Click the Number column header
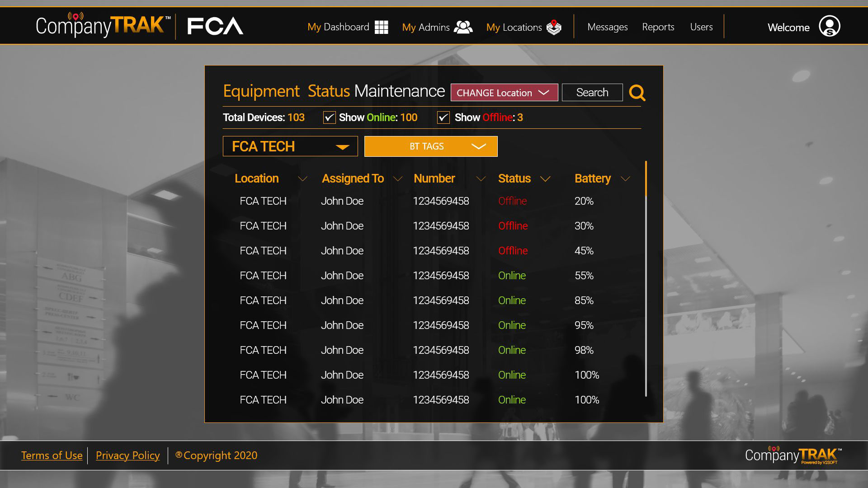 pyautogui.click(x=434, y=178)
